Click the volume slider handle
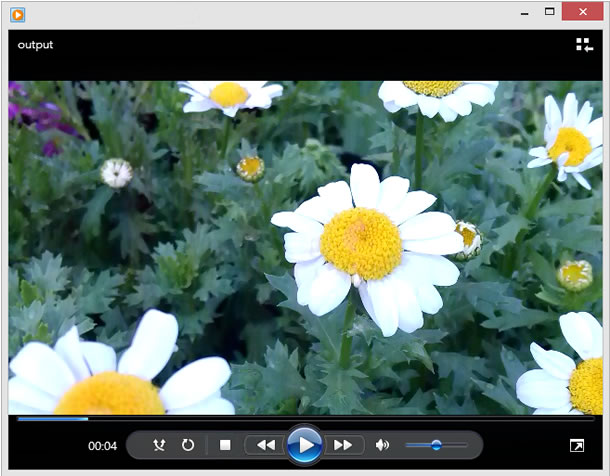 click(x=436, y=445)
